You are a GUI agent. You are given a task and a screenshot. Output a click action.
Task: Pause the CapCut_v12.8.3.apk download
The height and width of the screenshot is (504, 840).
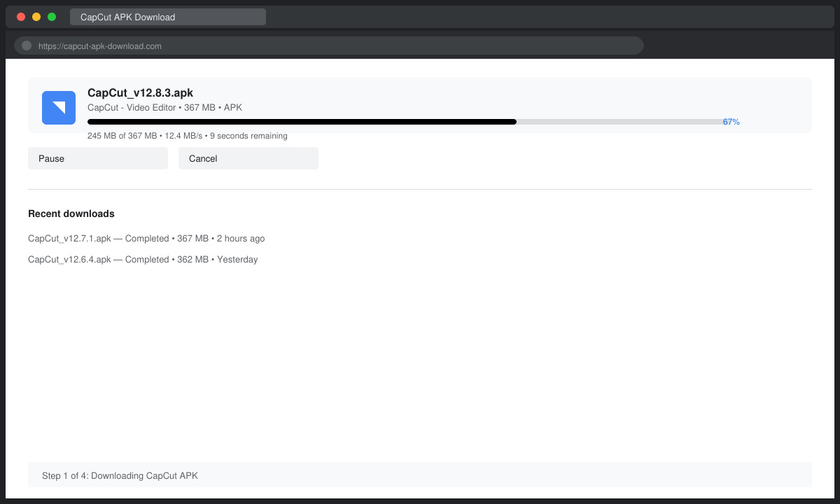click(98, 158)
